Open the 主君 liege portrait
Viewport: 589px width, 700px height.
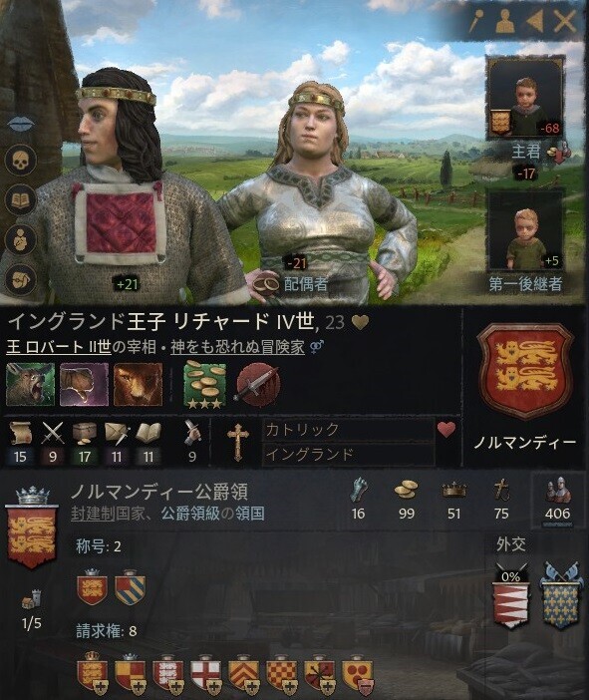[x=525, y=98]
